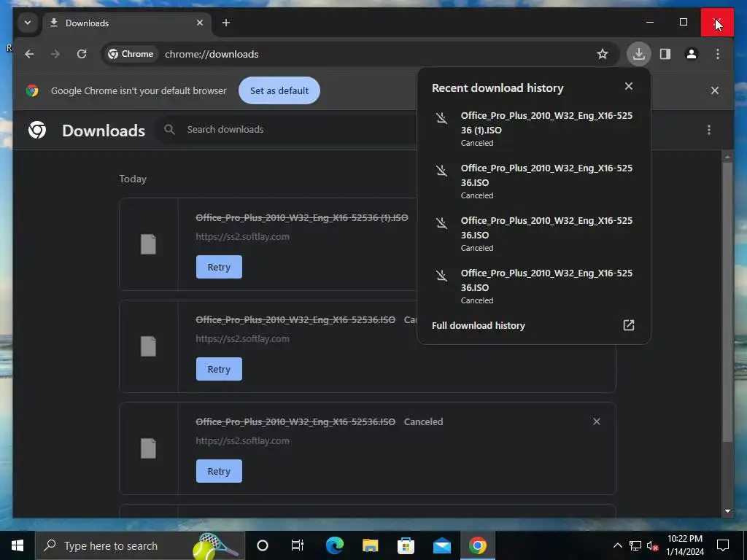The height and width of the screenshot is (560, 747).
Task: Show hidden system tray icons
Action: [617, 545]
